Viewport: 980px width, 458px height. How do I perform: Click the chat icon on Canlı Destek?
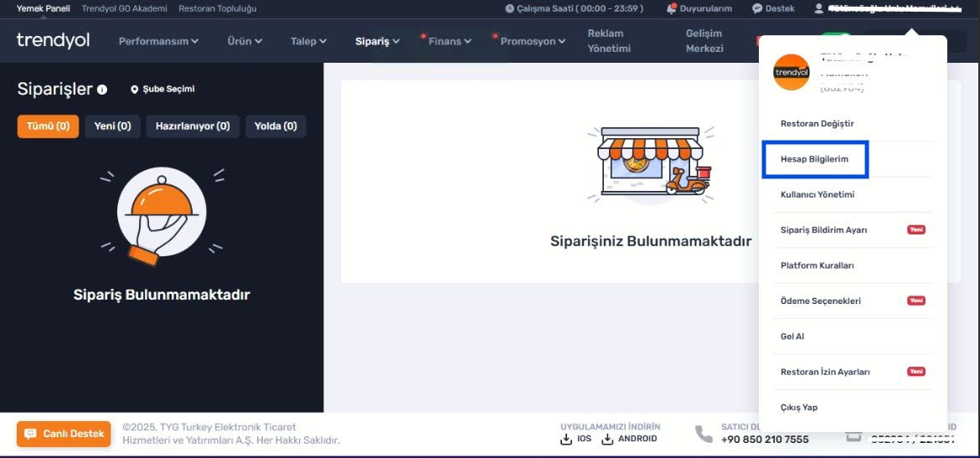[31, 435]
